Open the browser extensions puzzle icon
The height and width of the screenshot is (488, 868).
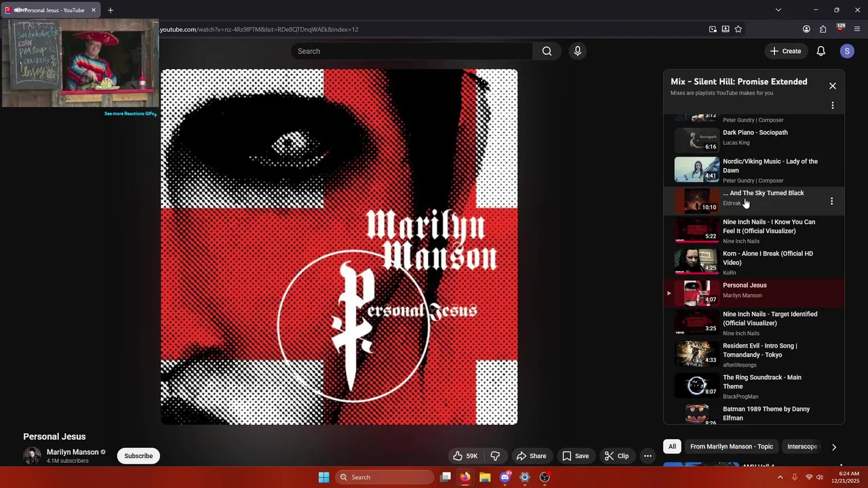pos(823,29)
